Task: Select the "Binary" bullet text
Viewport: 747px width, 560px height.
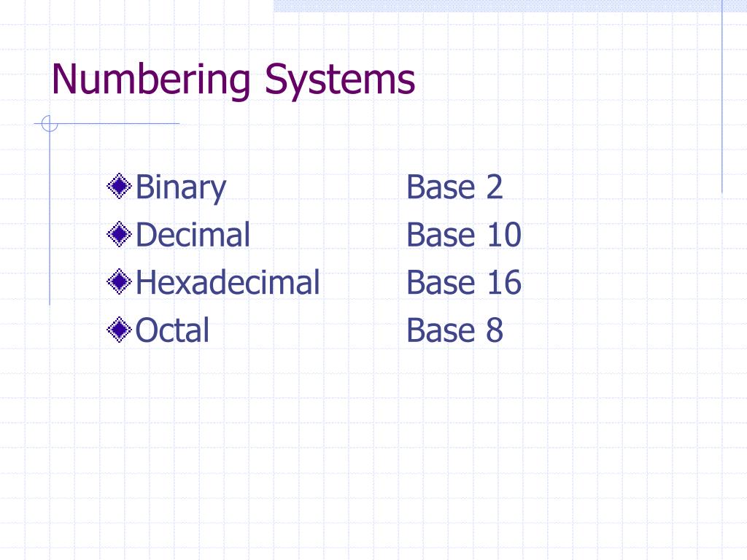Action: click(x=181, y=188)
